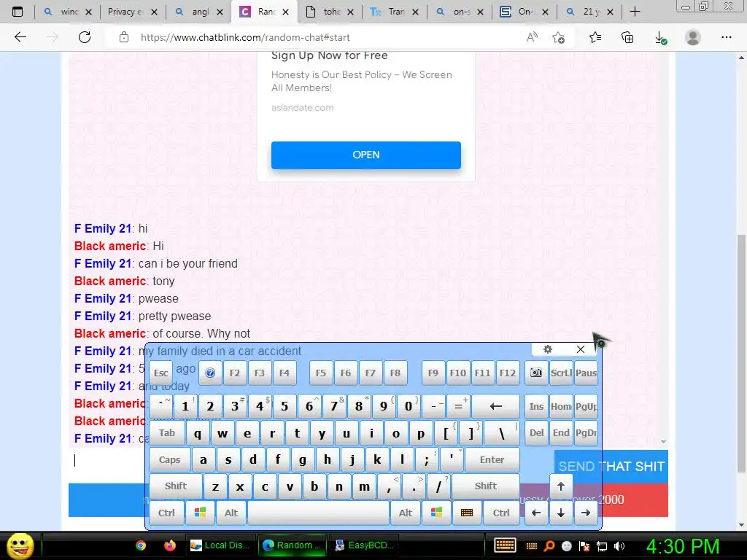Open the Favorites list icon
The image size is (747, 560).
tap(595, 37)
